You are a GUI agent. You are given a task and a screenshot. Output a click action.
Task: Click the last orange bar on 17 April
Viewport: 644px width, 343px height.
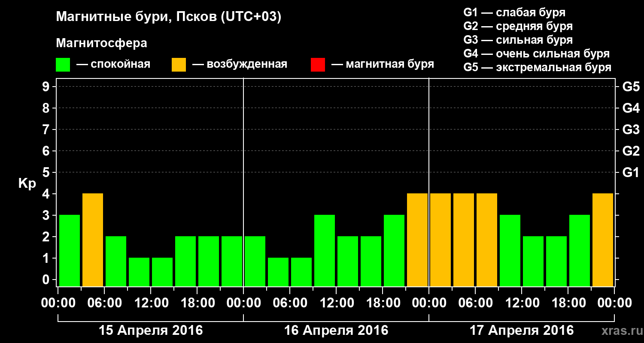603,240
